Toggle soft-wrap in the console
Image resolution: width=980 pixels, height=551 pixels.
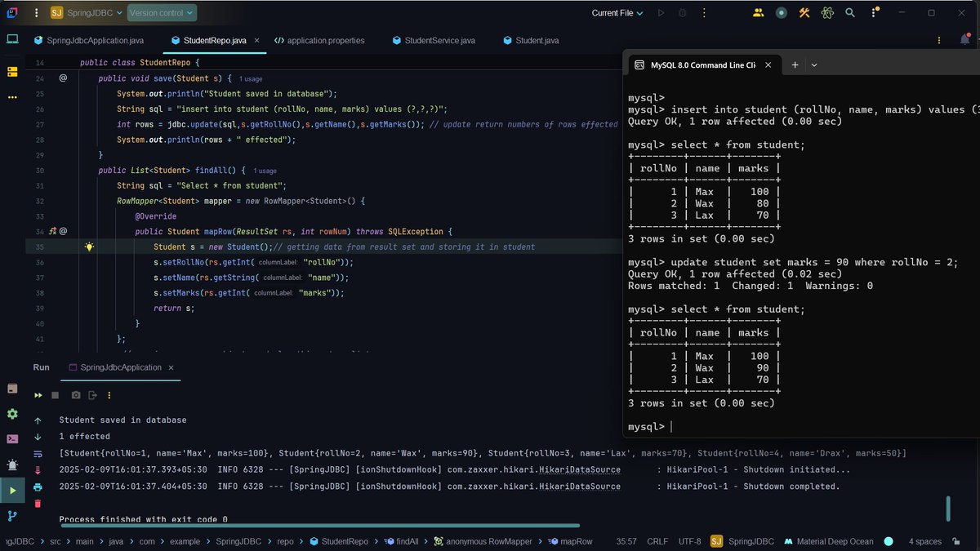38,454
